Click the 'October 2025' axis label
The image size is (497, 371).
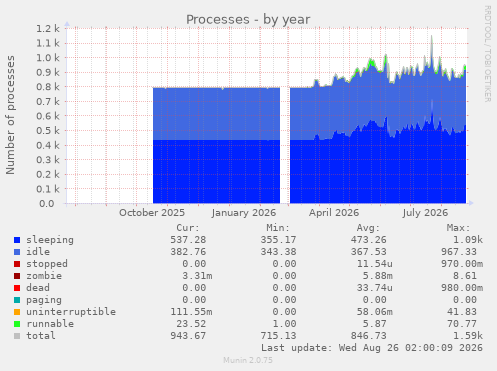coord(152,213)
